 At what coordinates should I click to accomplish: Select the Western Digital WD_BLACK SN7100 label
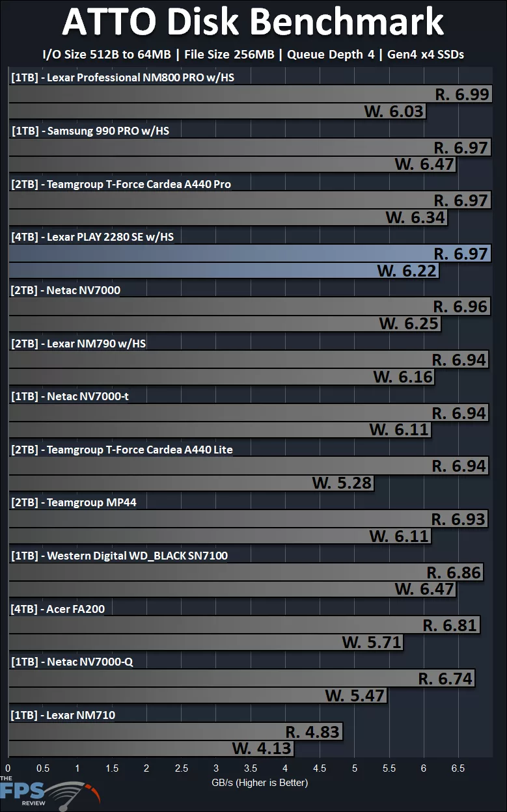(x=119, y=556)
